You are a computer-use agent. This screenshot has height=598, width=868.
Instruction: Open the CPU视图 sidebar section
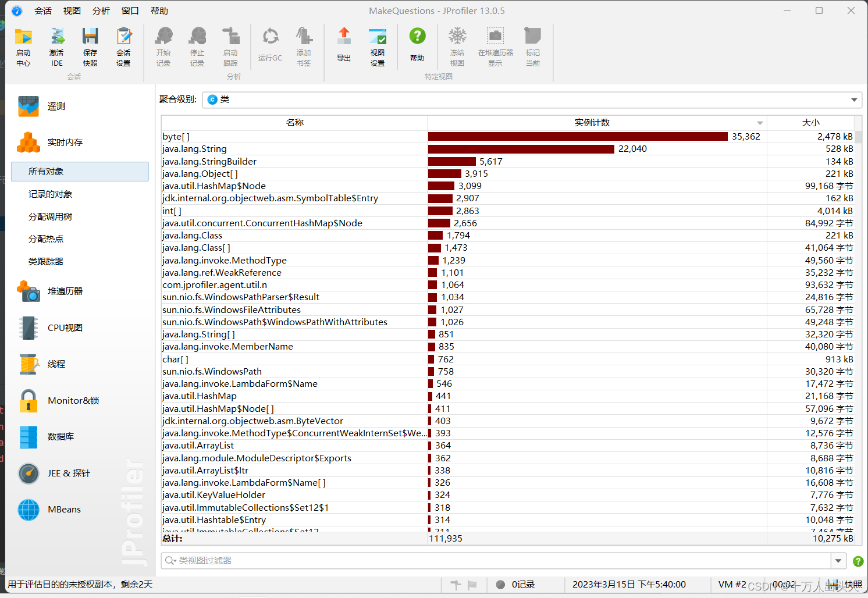80,328
